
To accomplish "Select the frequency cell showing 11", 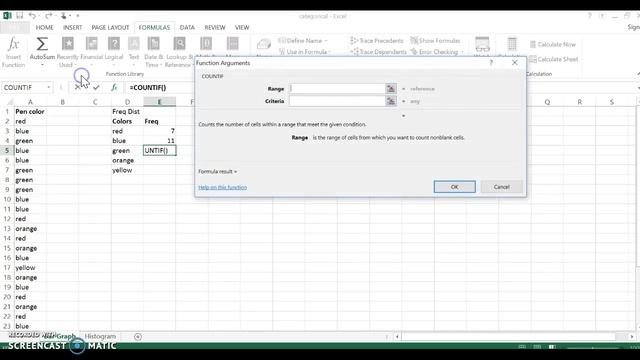I will pos(160,141).
